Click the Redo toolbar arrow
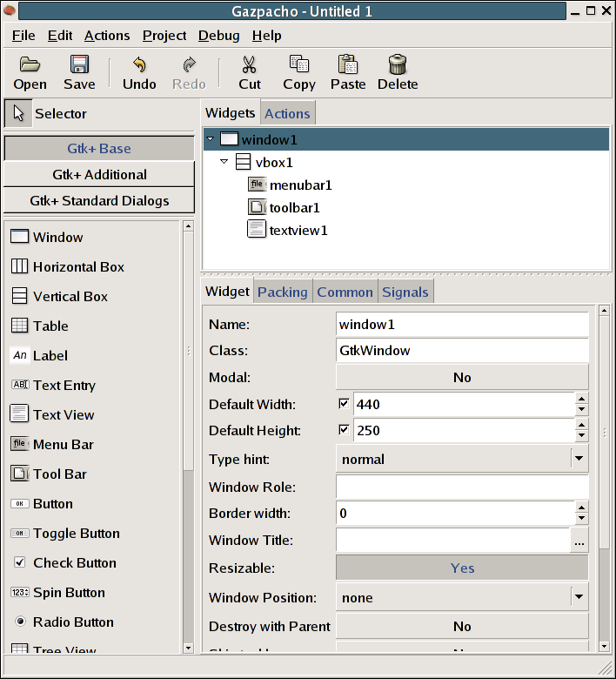The width and height of the screenshot is (616, 679). pyautogui.click(x=189, y=72)
